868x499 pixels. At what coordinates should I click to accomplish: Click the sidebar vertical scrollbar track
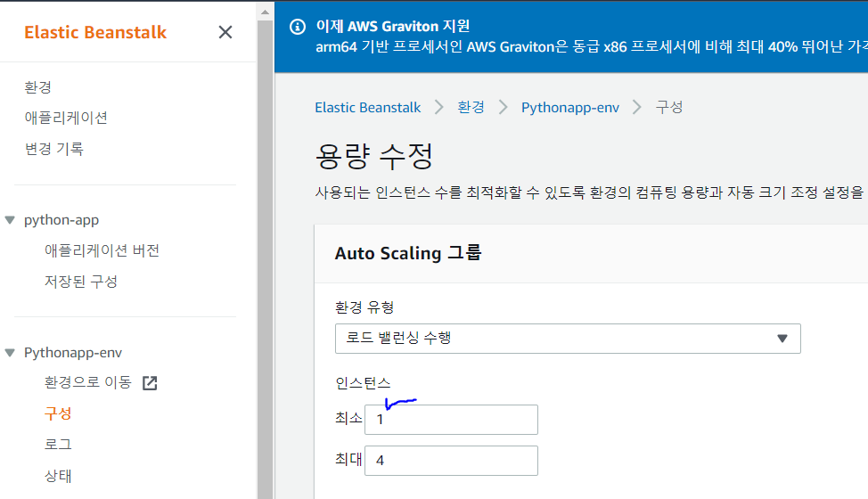tap(266, 260)
